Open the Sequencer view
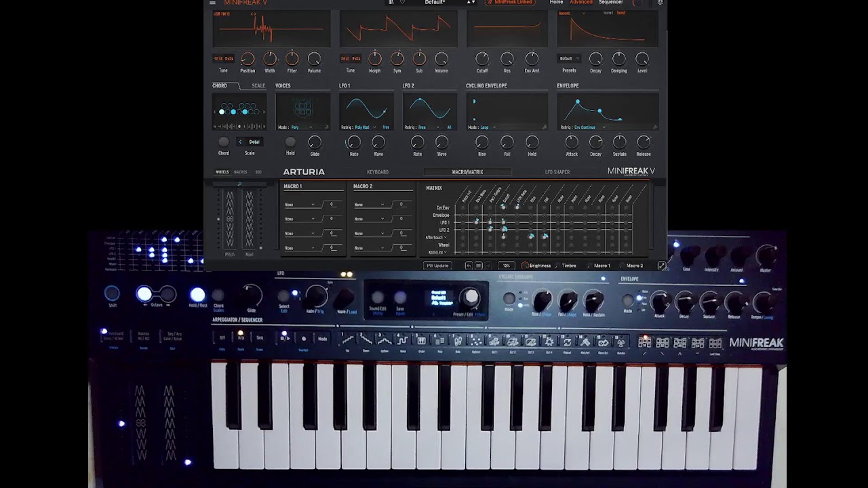The image size is (868, 488). [x=610, y=3]
